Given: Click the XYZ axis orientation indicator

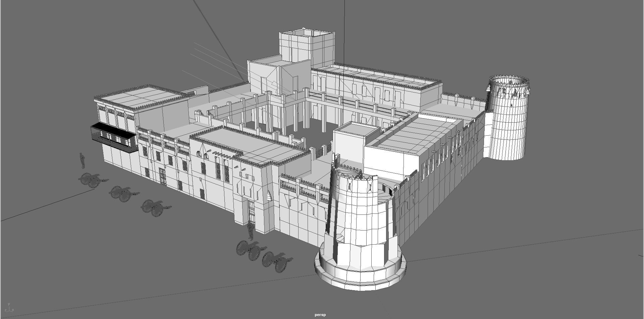Looking at the screenshot, I should pyautogui.click(x=8, y=308).
